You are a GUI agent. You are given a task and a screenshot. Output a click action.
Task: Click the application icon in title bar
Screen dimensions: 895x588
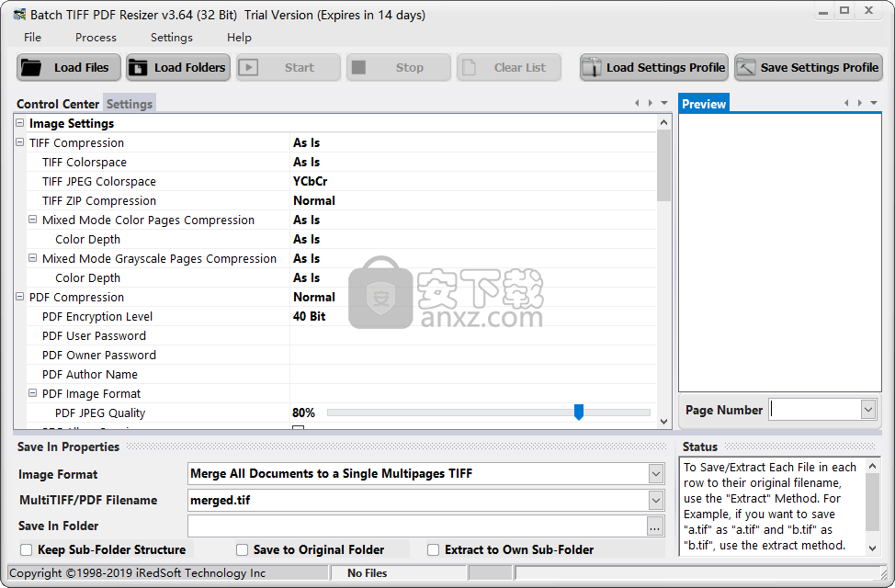(20, 15)
